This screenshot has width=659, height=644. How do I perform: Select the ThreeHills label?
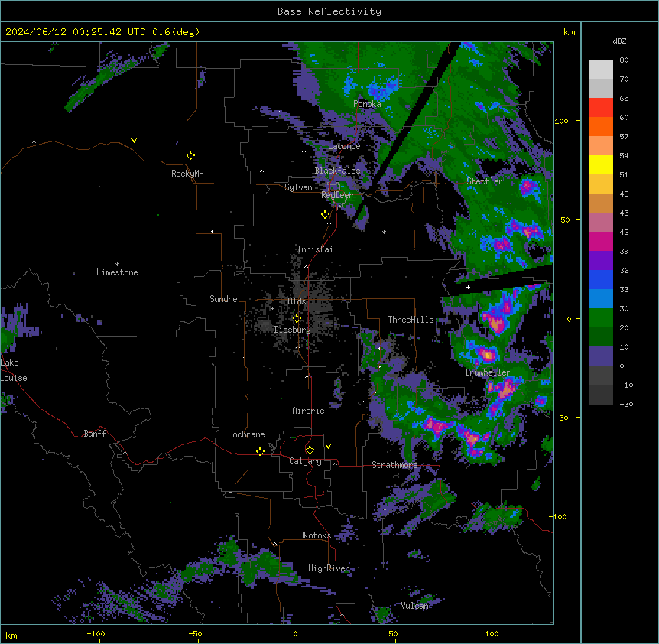(411, 320)
